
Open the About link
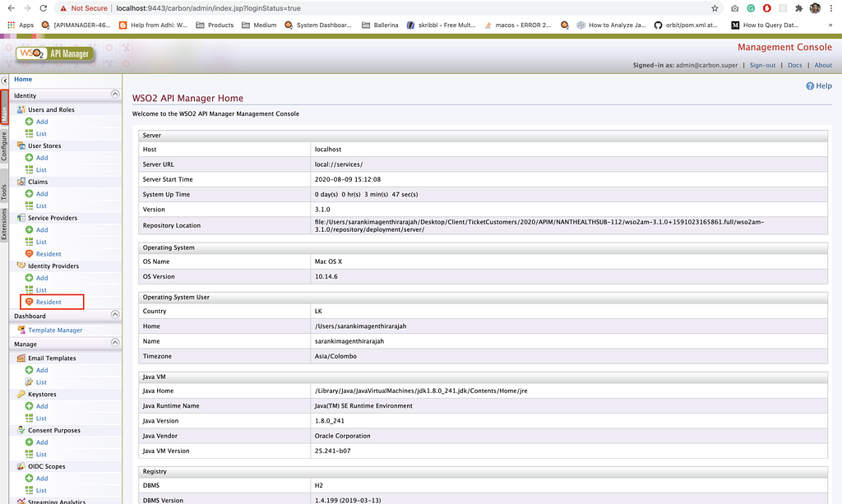(823, 65)
